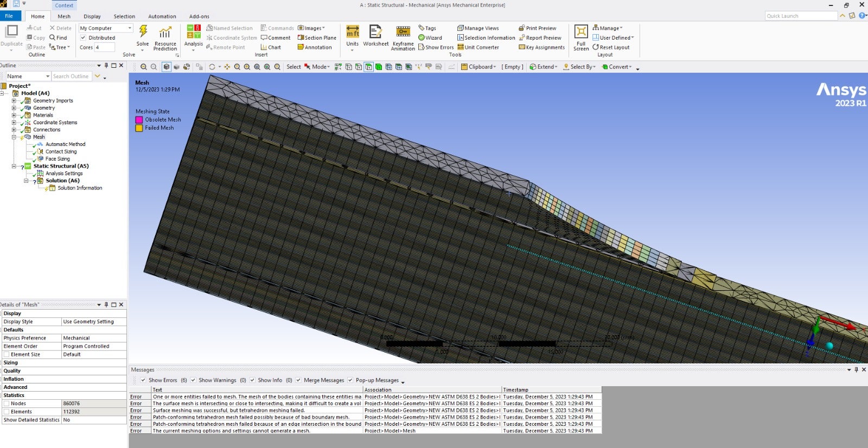Switch to the Selection ribbon tab
Screen dimensions: 868x448
(124, 16)
